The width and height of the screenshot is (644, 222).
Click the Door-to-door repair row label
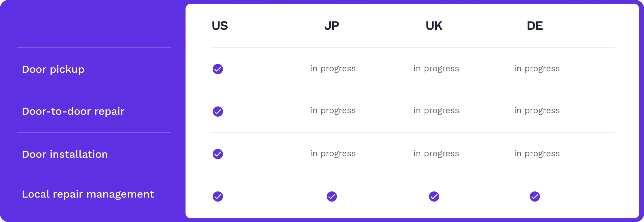pos(73,111)
